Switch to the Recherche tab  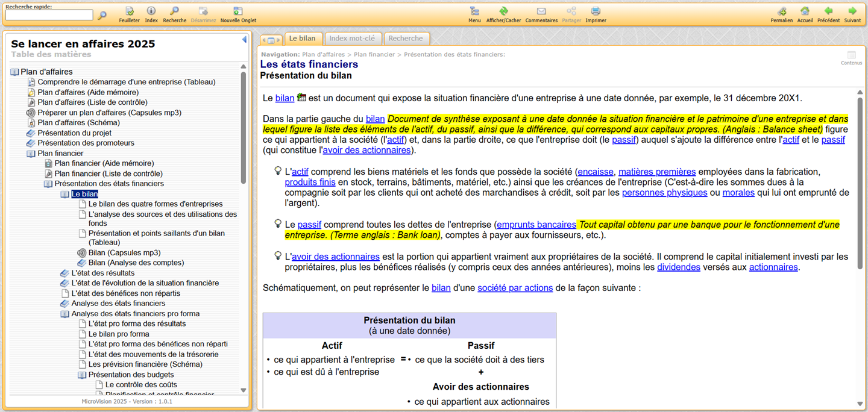point(405,39)
